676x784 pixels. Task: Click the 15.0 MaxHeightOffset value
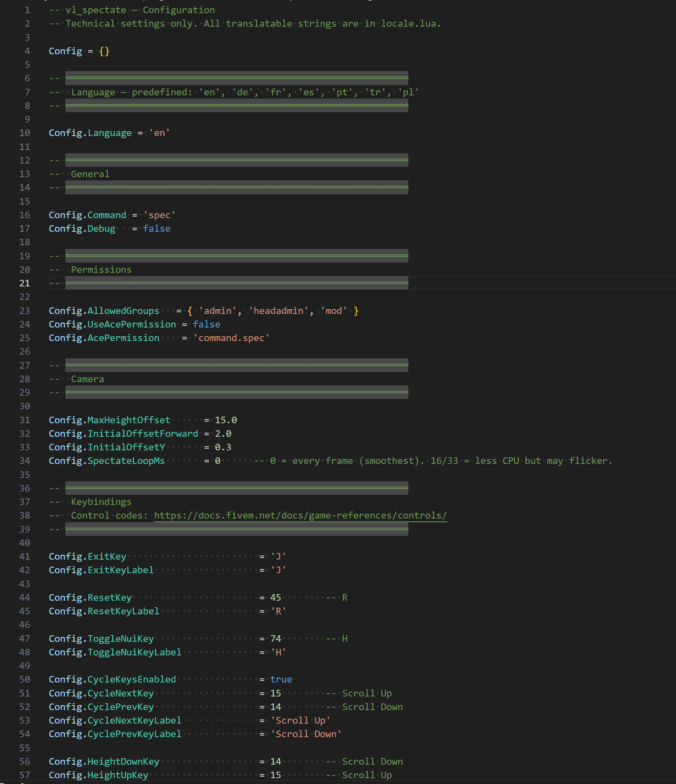coord(226,420)
